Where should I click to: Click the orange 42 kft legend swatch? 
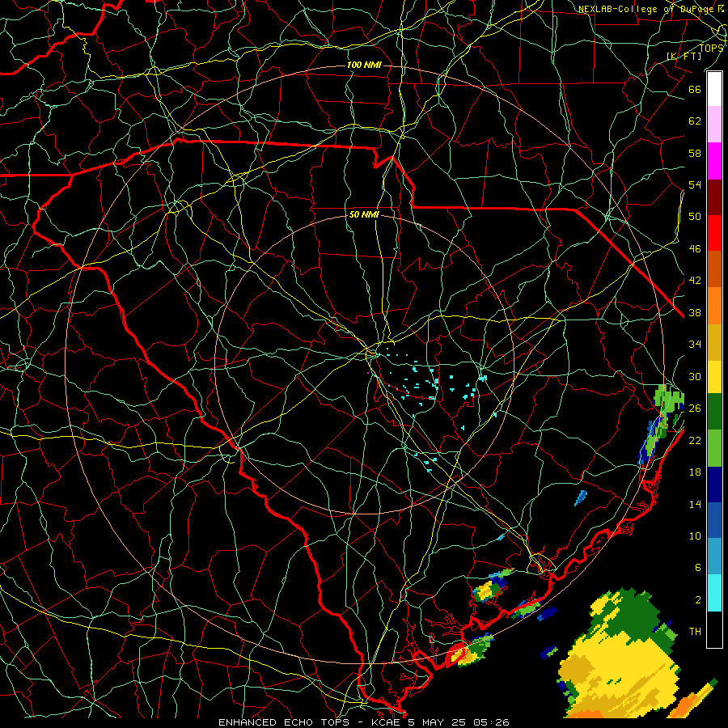point(714,306)
